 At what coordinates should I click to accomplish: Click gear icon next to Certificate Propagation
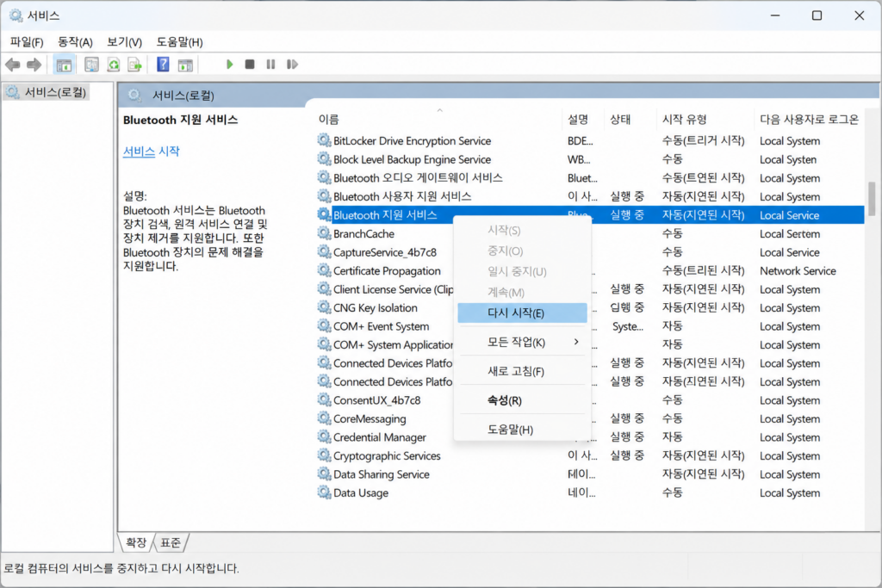coord(324,269)
